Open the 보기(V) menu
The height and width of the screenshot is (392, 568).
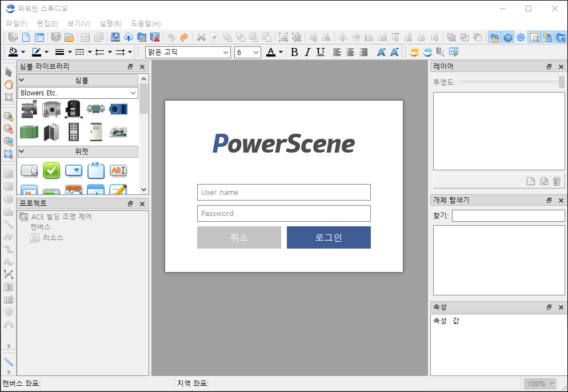79,23
